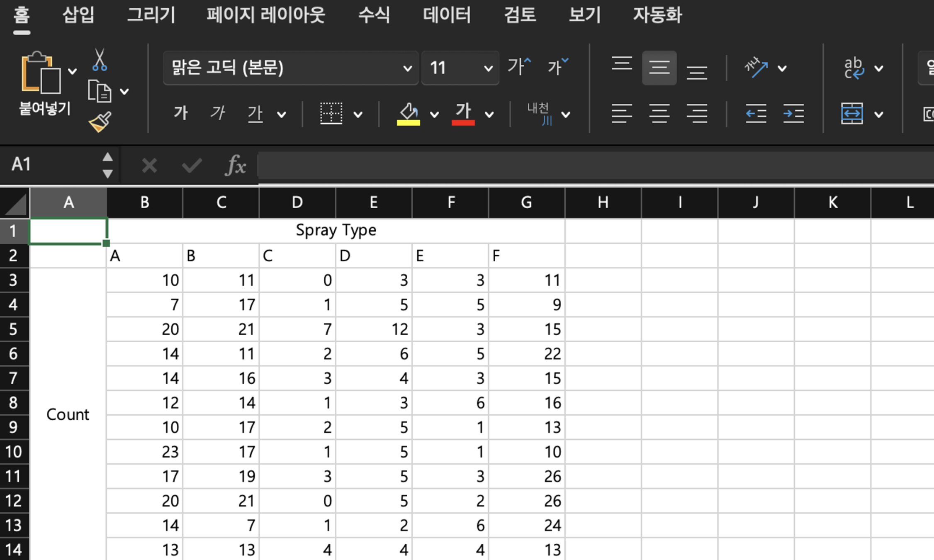Open the 수식 ribbon tab
The width and height of the screenshot is (934, 560).
click(x=374, y=15)
